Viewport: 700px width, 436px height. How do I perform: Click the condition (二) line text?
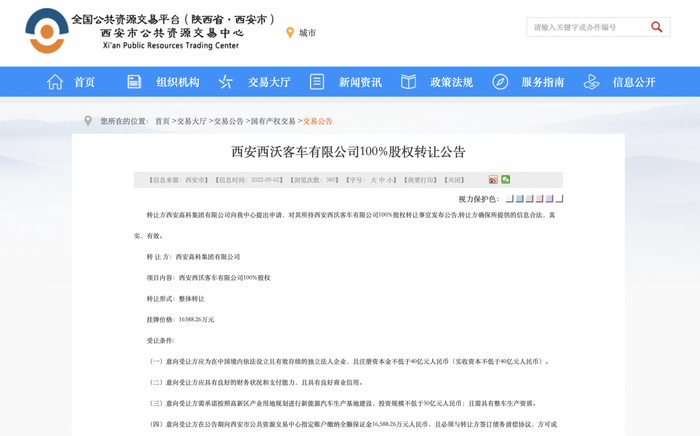coord(256,382)
